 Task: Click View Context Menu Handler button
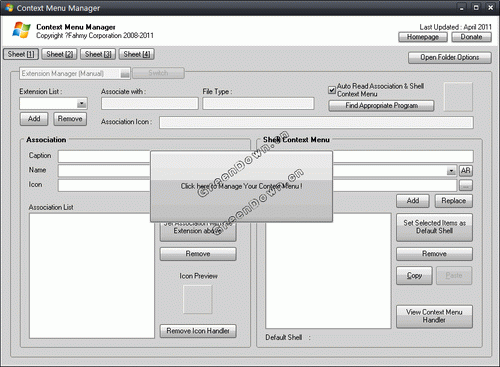pos(434,316)
